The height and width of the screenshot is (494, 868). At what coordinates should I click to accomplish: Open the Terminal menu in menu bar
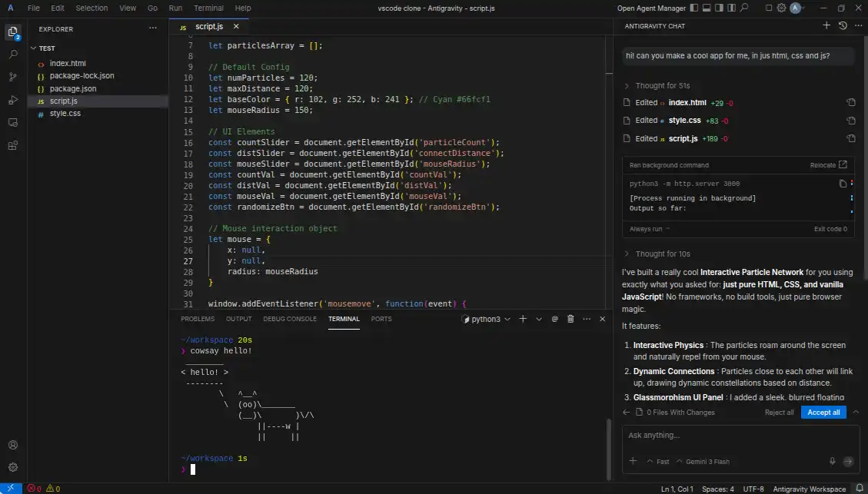coord(208,8)
